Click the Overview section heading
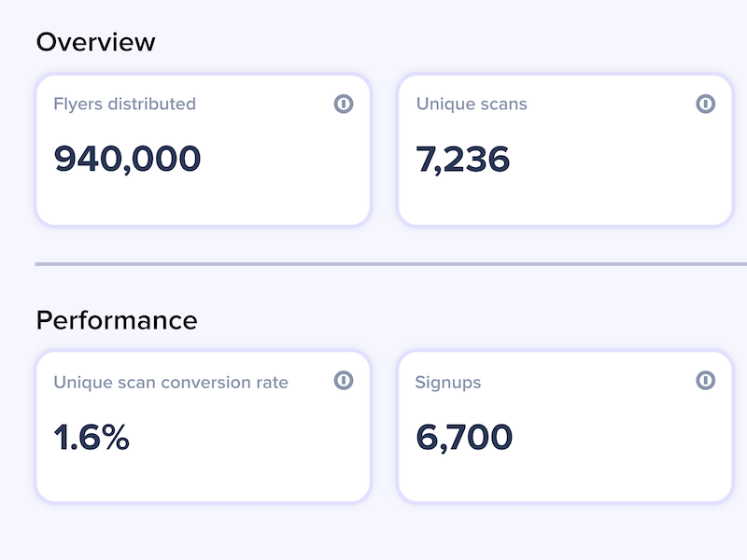Viewport: 747px width, 560px height. pyautogui.click(x=96, y=42)
